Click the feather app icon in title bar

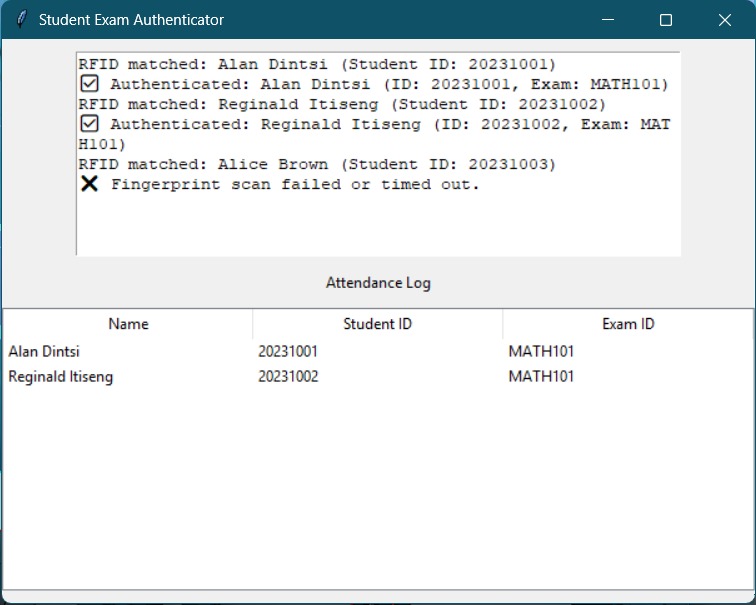21,20
